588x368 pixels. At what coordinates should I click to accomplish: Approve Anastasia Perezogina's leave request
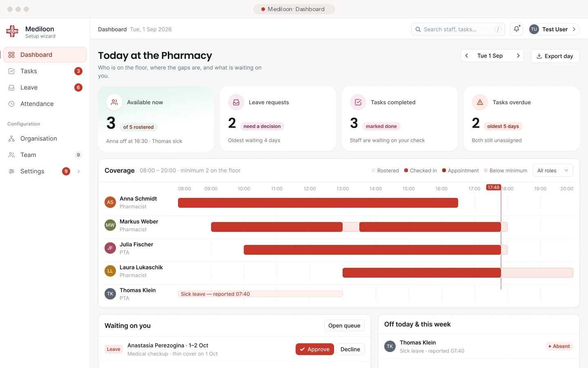point(315,349)
